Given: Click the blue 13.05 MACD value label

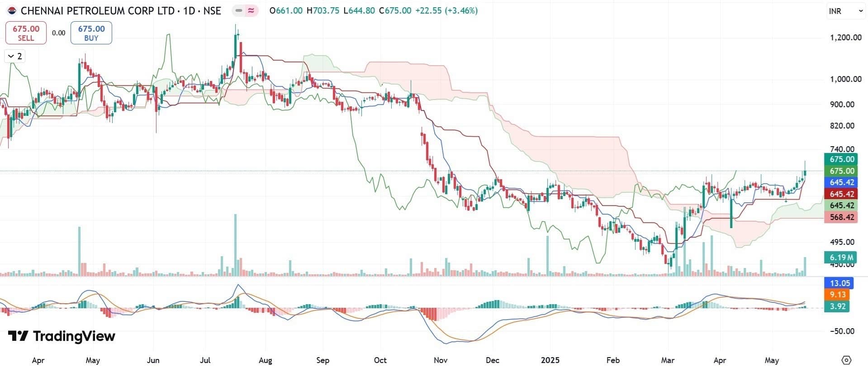Looking at the screenshot, I should pyautogui.click(x=840, y=283).
